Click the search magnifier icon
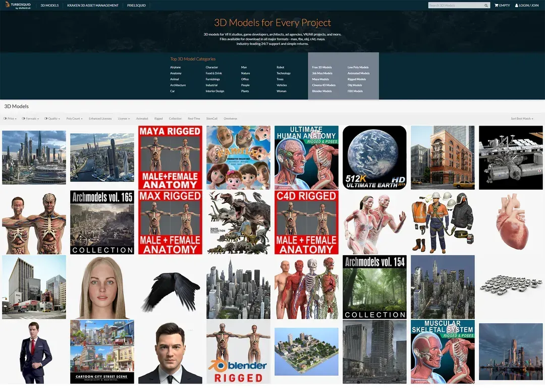545x392 pixels. click(486, 6)
